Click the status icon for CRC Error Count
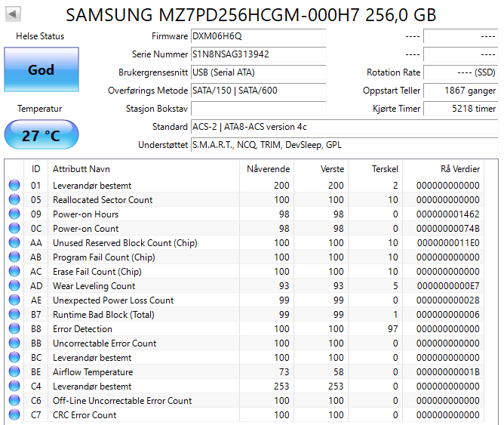The width and height of the screenshot is (504, 425). pyautogui.click(x=14, y=415)
